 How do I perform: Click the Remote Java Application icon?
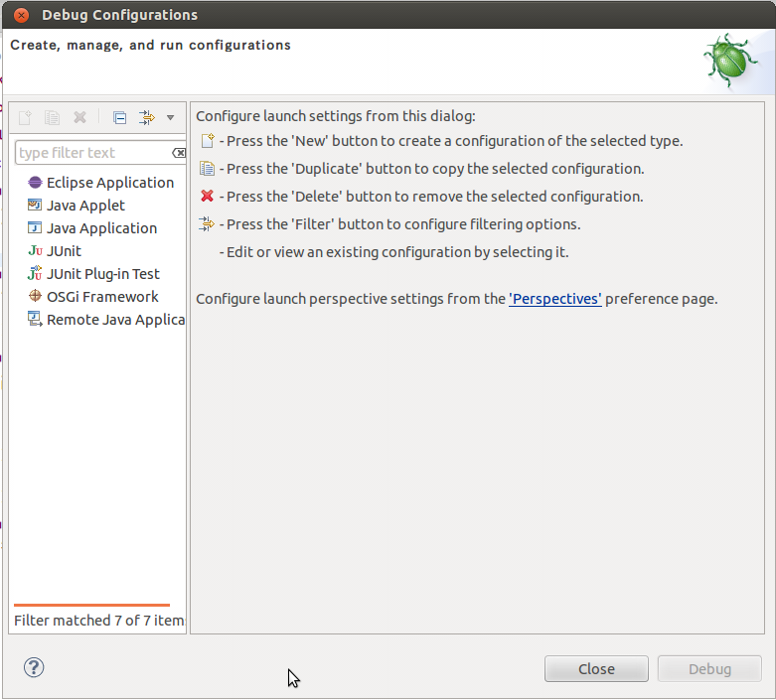coord(35,319)
